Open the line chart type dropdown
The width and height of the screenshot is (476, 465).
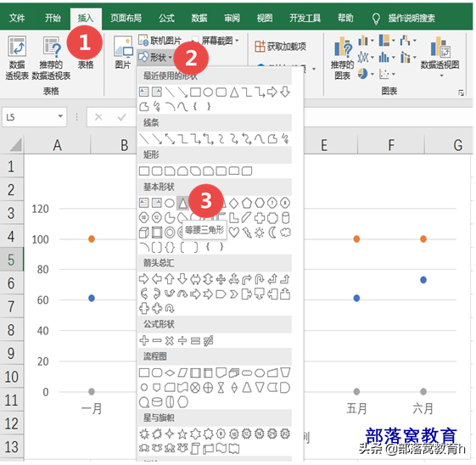click(366, 57)
